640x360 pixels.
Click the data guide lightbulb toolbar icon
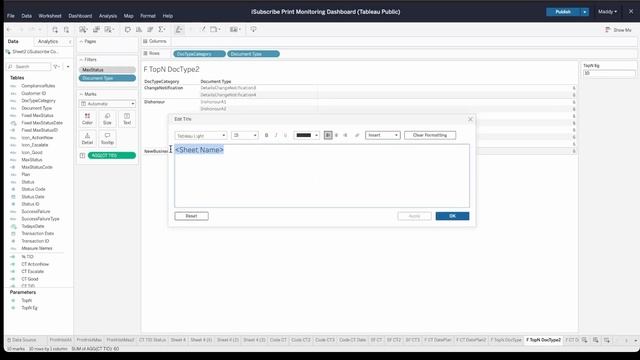tap(253, 29)
